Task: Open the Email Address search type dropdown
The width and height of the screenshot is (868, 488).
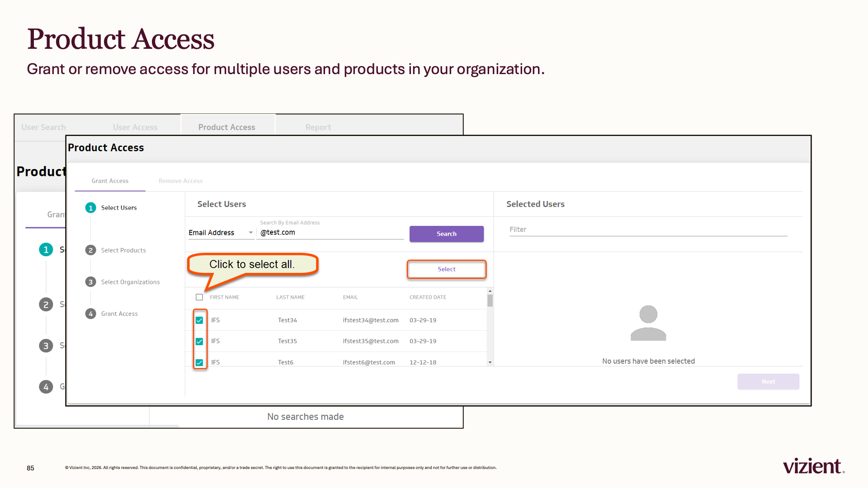Action: pos(221,233)
